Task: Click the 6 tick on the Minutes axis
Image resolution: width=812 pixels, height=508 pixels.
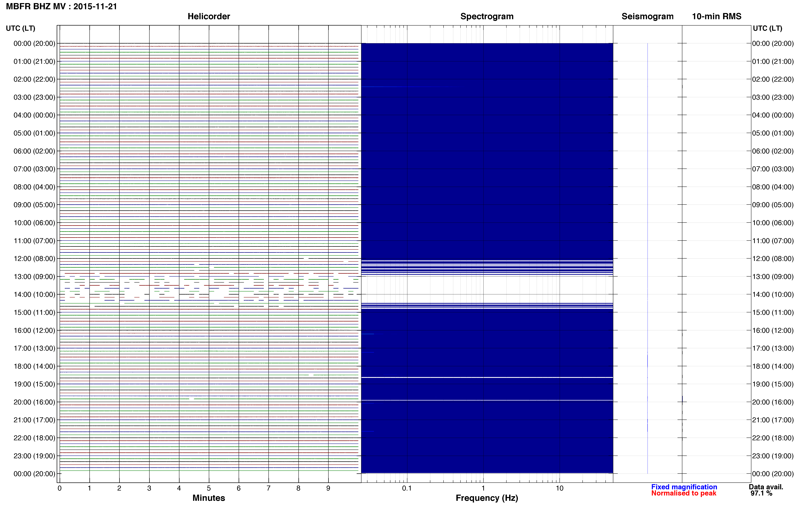Action: pyautogui.click(x=239, y=488)
